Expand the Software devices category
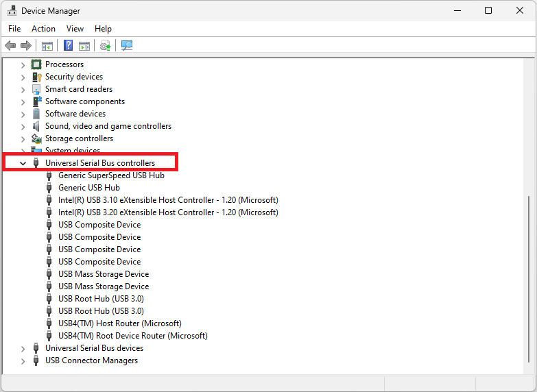Image resolution: width=537 pixels, height=392 pixels. (x=23, y=114)
